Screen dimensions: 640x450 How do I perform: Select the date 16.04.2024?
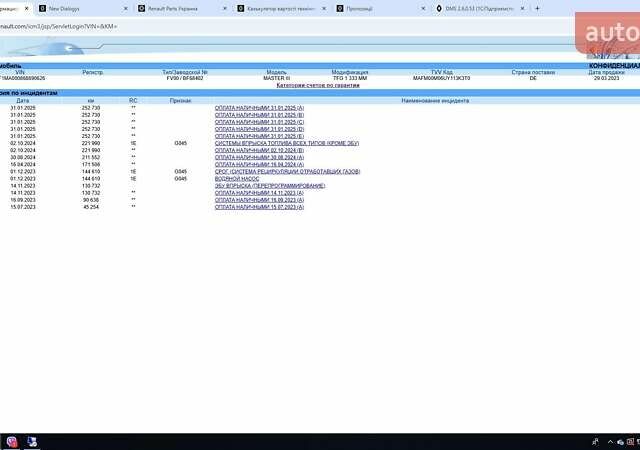pos(23,165)
